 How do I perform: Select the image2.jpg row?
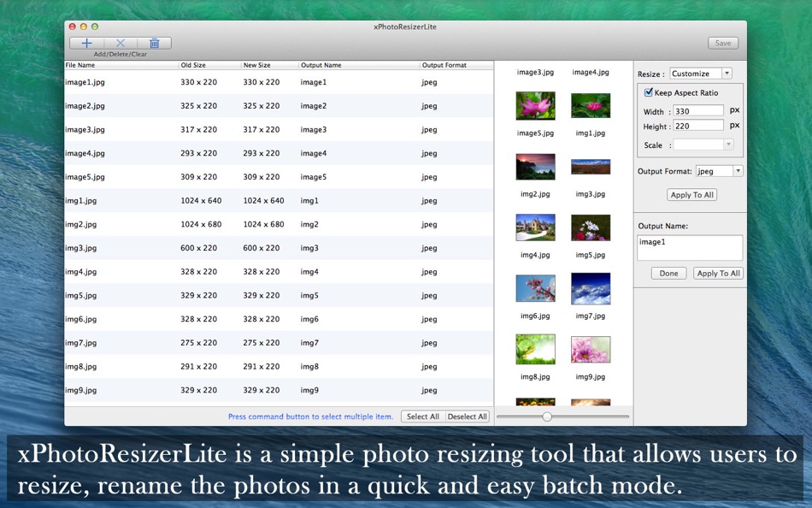(x=279, y=106)
